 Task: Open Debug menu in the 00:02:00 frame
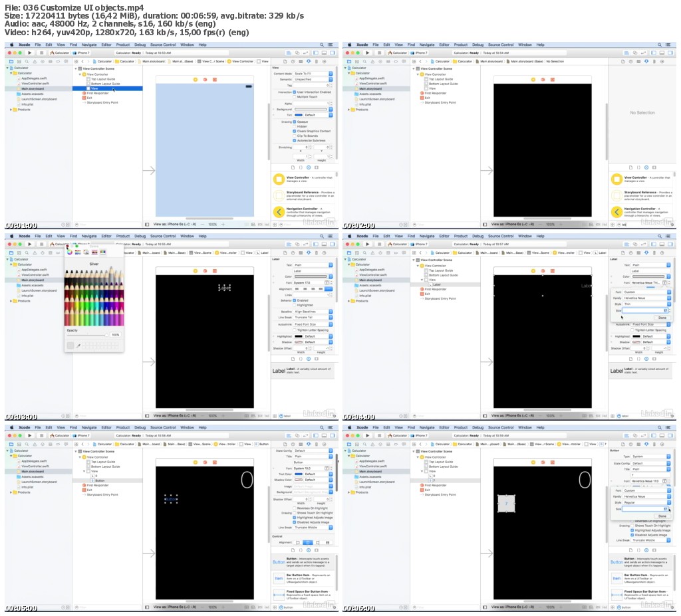[x=477, y=45]
